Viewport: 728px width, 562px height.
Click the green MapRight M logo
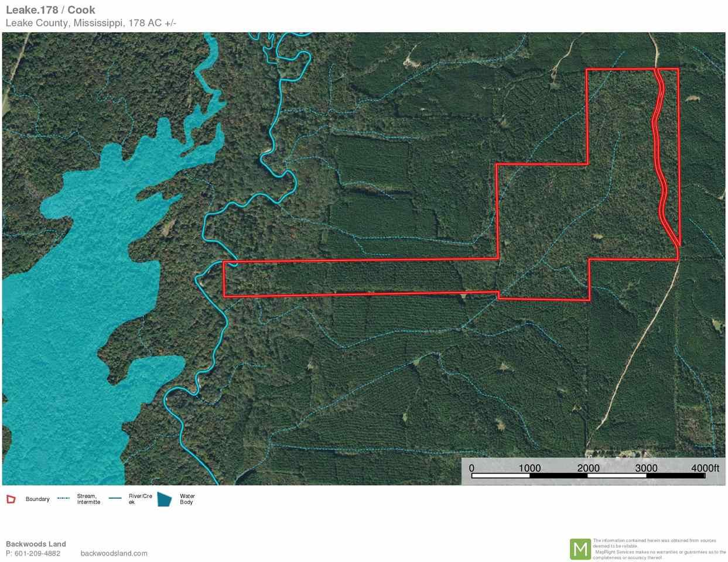coord(580,549)
